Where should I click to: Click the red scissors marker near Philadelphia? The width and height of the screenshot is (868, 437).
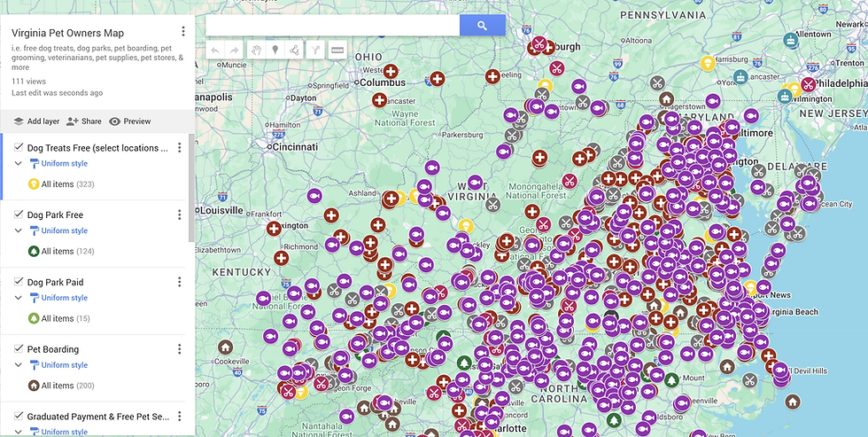coord(809,85)
